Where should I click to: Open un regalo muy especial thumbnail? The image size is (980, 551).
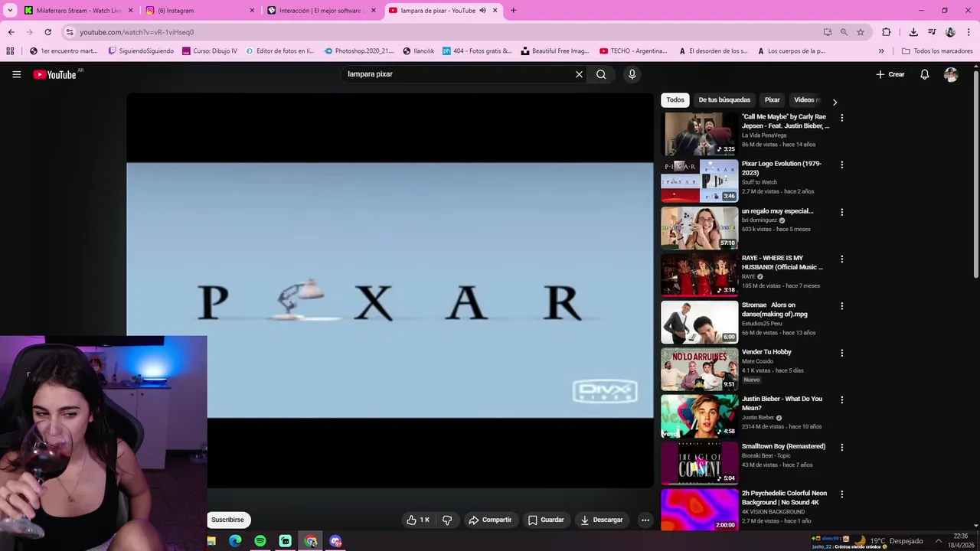pyautogui.click(x=700, y=228)
